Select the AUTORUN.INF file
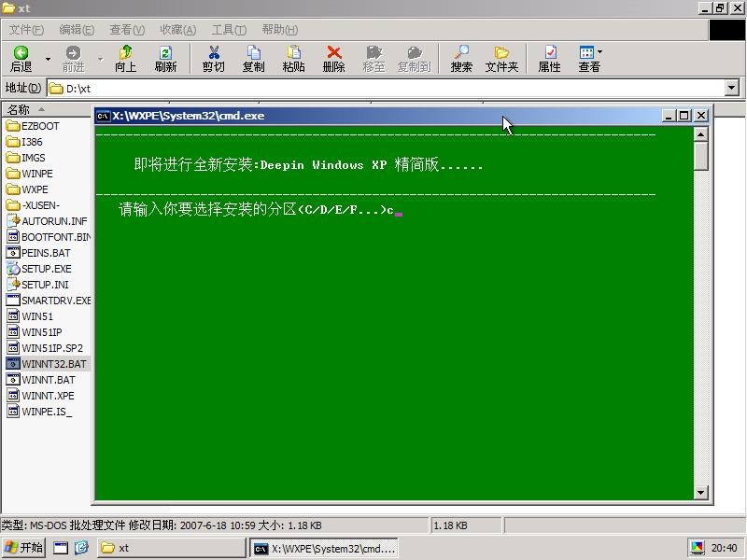 pyautogui.click(x=48, y=221)
